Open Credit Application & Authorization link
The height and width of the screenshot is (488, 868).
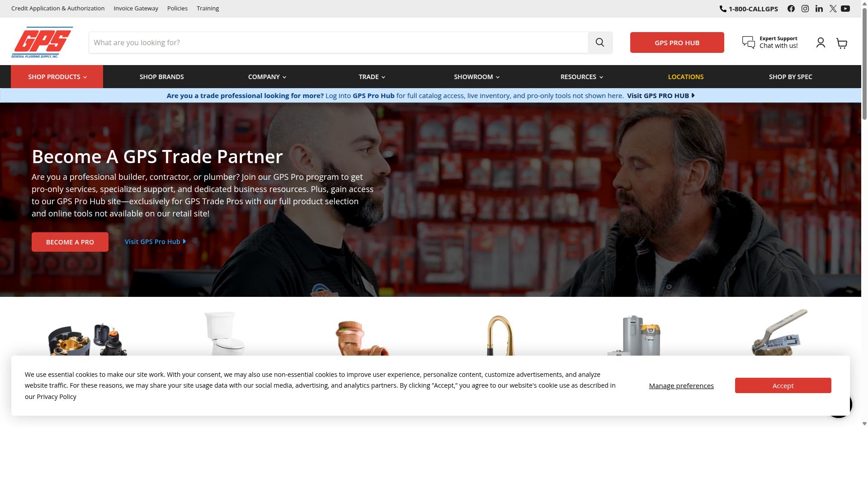pyautogui.click(x=58, y=9)
